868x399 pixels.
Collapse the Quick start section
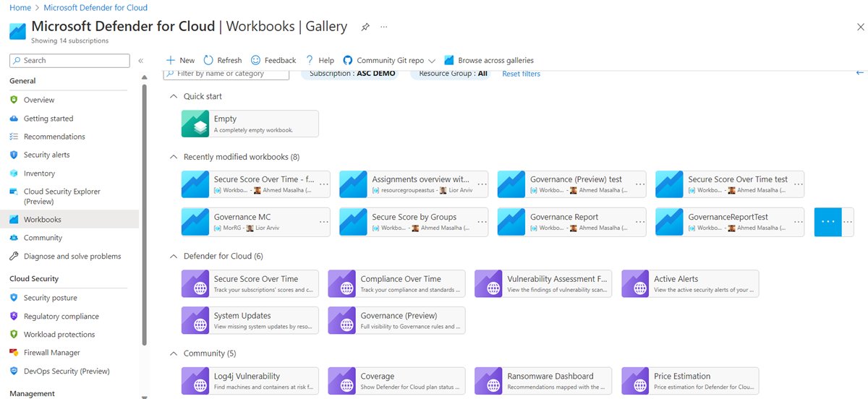tap(173, 96)
